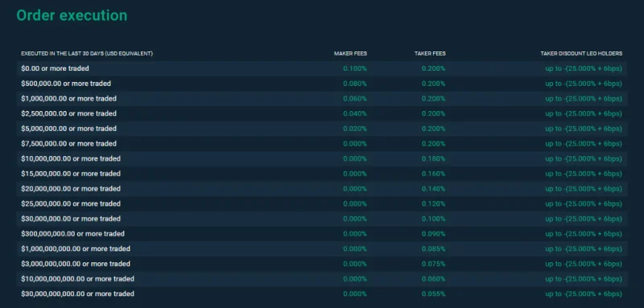Click the 'EXECUTED IN THE LAST 30 DAYS' column header
Screen dimensions: 644x308
(x=87, y=54)
